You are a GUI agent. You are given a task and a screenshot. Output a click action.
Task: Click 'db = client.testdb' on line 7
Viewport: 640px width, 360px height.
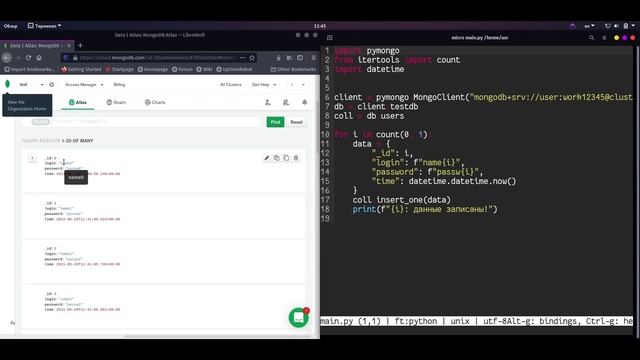pyautogui.click(x=376, y=107)
